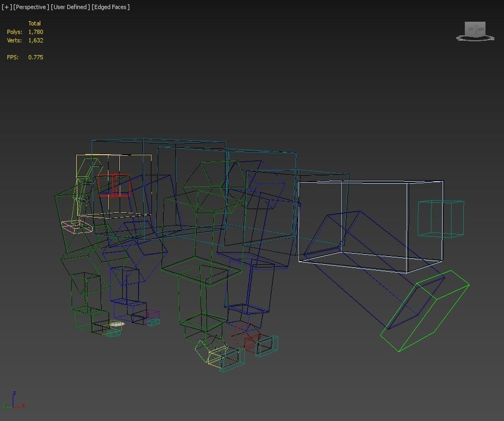Select the pink flat box wireframe
This screenshot has height=421, width=504.
click(x=77, y=227)
